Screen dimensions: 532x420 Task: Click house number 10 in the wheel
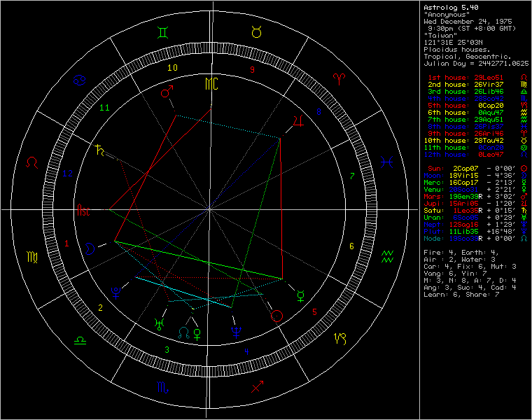pos(172,67)
